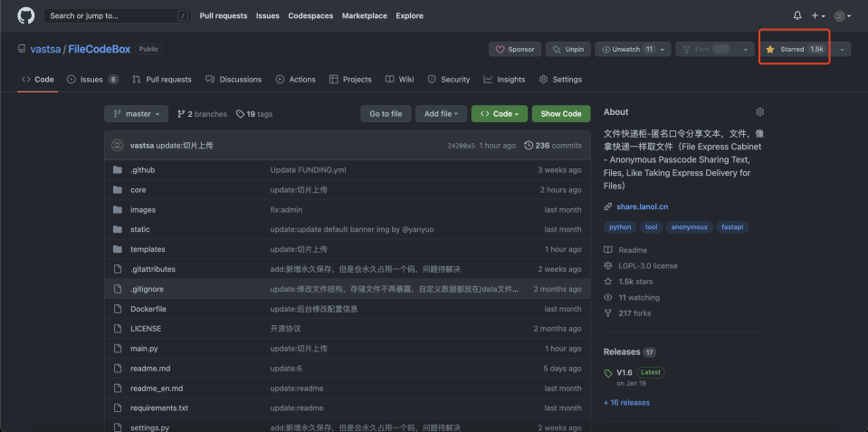Open the main.py file
Image resolution: width=868 pixels, height=432 pixels.
click(x=145, y=349)
